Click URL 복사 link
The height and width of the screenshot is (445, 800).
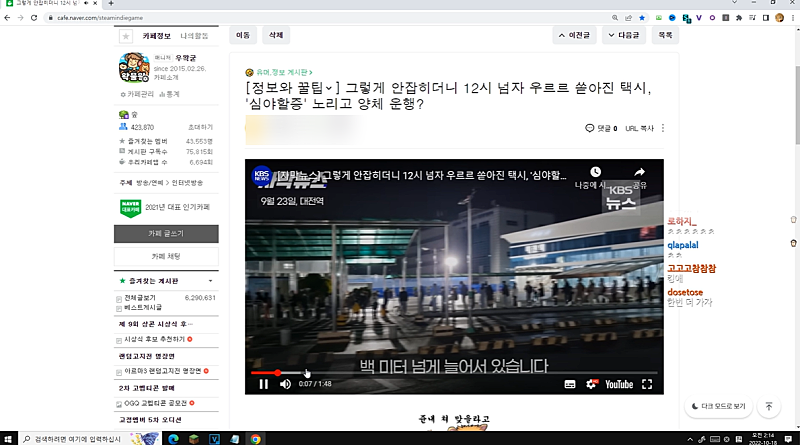tap(639, 128)
